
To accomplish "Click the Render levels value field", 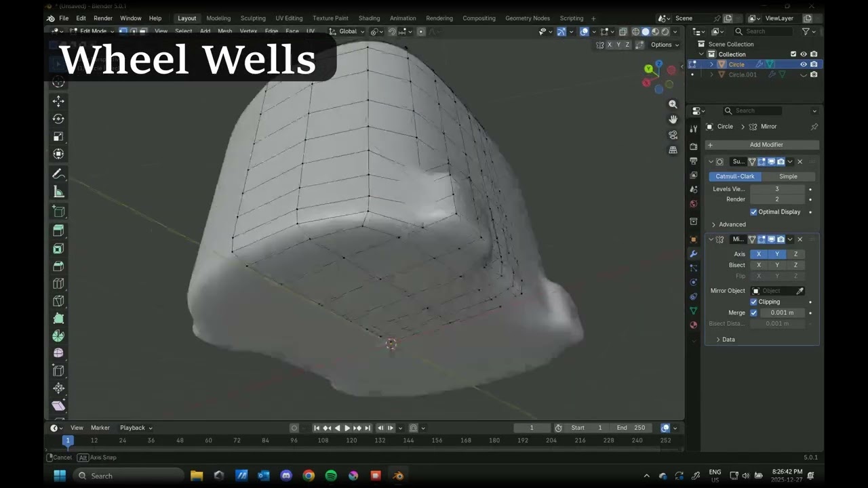I will (777, 199).
